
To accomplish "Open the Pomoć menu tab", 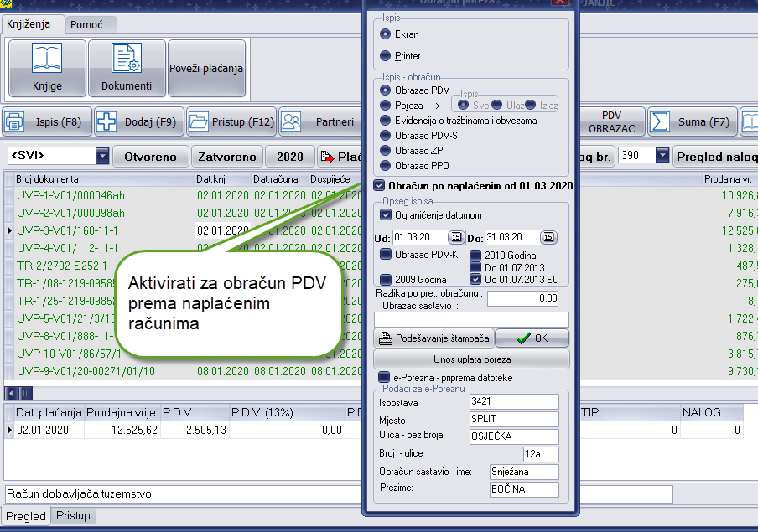I will click(x=88, y=25).
